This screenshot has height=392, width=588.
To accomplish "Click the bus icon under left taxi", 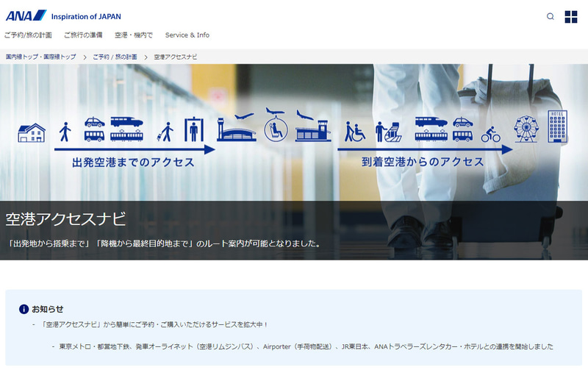I will [95, 136].
